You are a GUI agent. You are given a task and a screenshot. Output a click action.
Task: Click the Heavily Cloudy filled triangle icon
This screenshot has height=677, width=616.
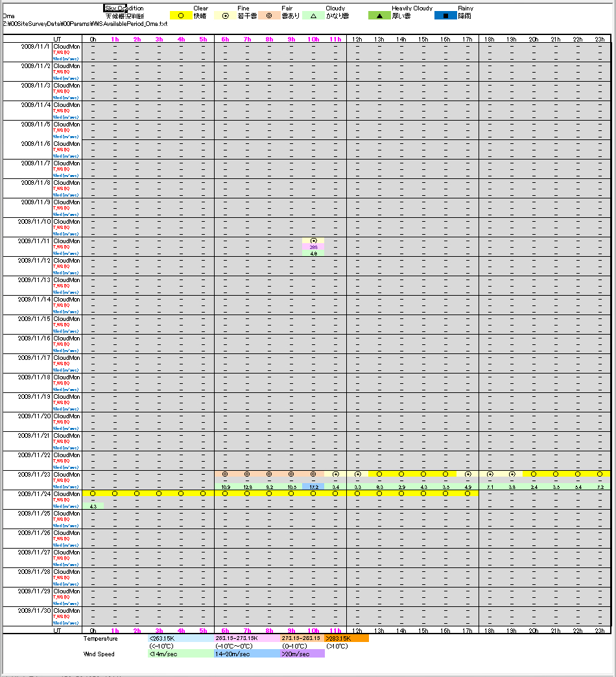tap(379, 15)
